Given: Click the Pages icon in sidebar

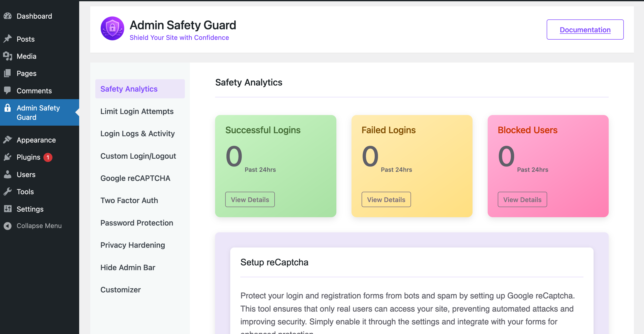Looking at the screenshot, I should pos(8,73).
